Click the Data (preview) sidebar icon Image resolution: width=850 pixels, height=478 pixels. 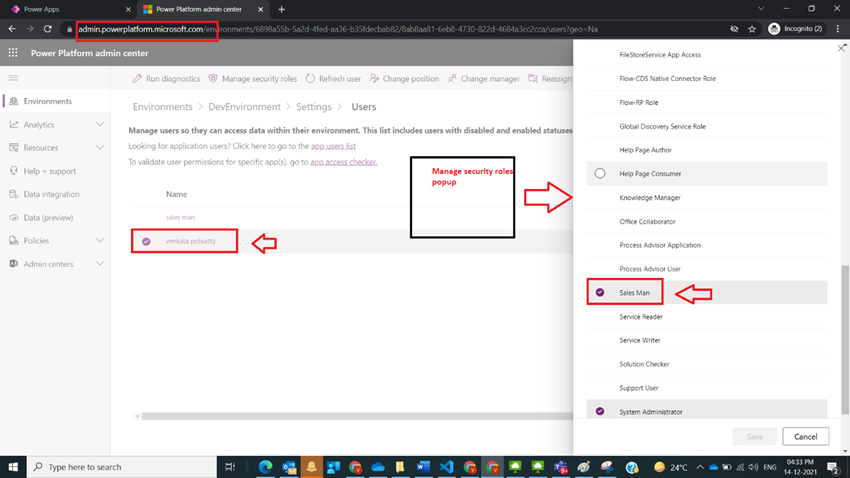click(14, 217)
